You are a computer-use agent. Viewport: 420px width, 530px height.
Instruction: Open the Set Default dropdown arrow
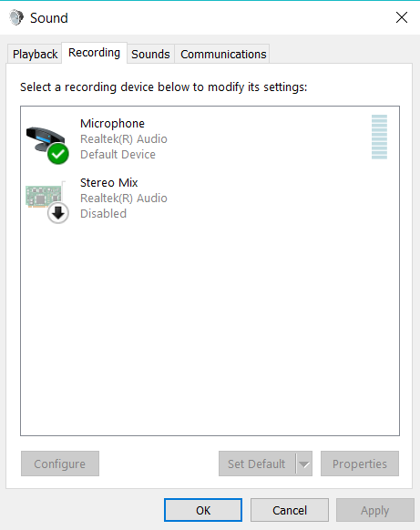coord(304,464)
